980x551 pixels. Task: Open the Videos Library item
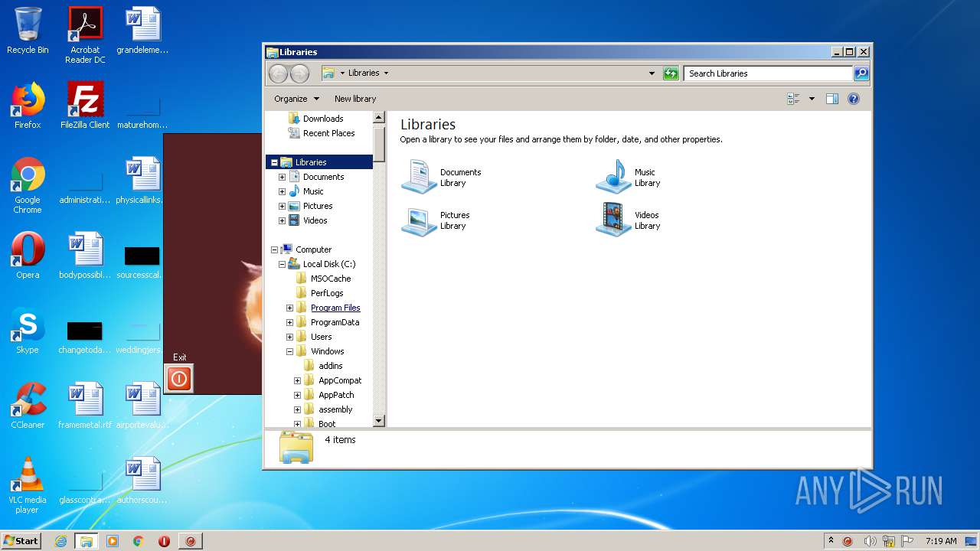pyautogui.click(x=629, y=220)
